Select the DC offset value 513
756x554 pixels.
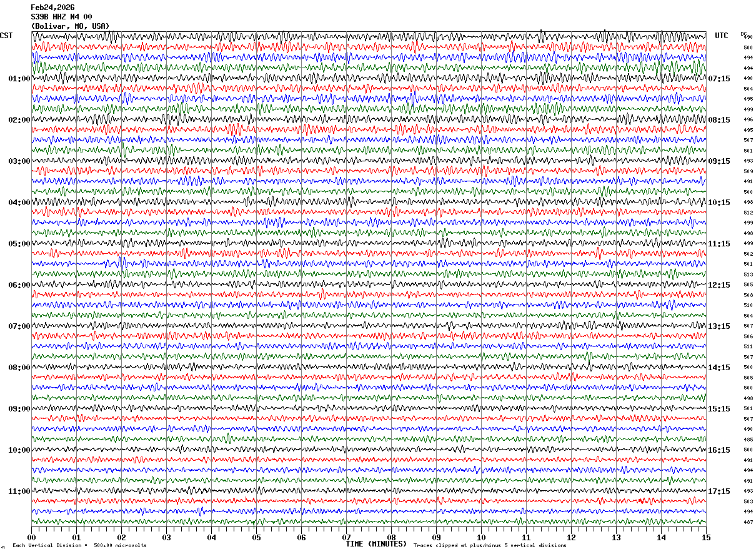(x=748, y=274)
